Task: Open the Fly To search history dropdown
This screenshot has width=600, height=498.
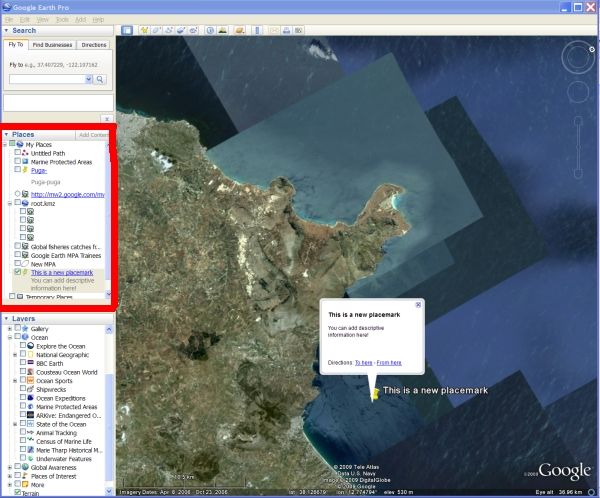Action: coord(88,79)
